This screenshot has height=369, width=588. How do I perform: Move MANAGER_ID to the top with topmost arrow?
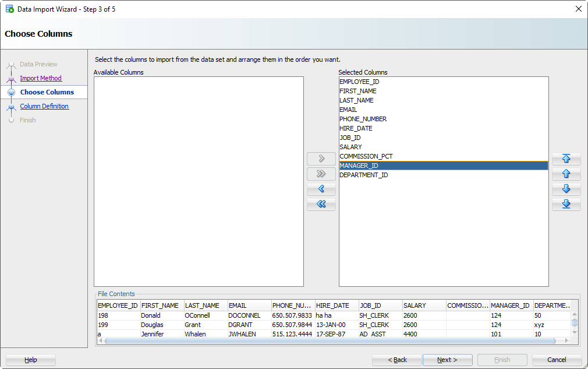coord(566,159)
